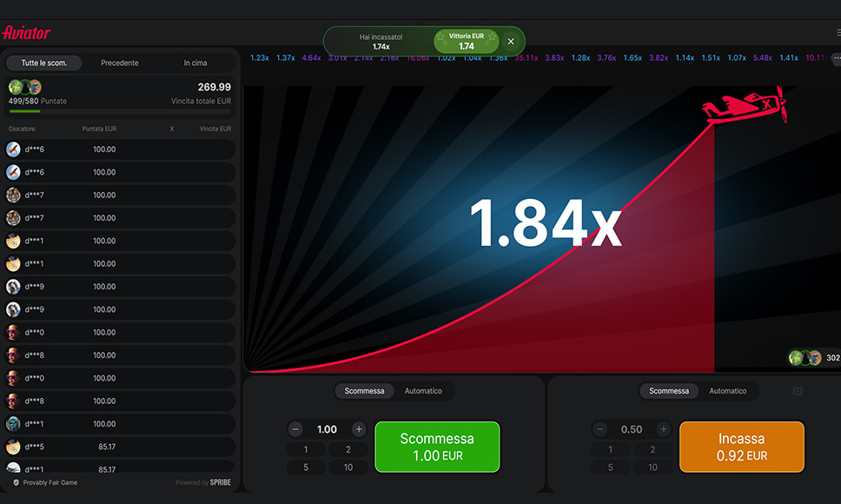Open the hamburger menu at top right
Viewport: 841px width, 504px height.
pos(838,33)
